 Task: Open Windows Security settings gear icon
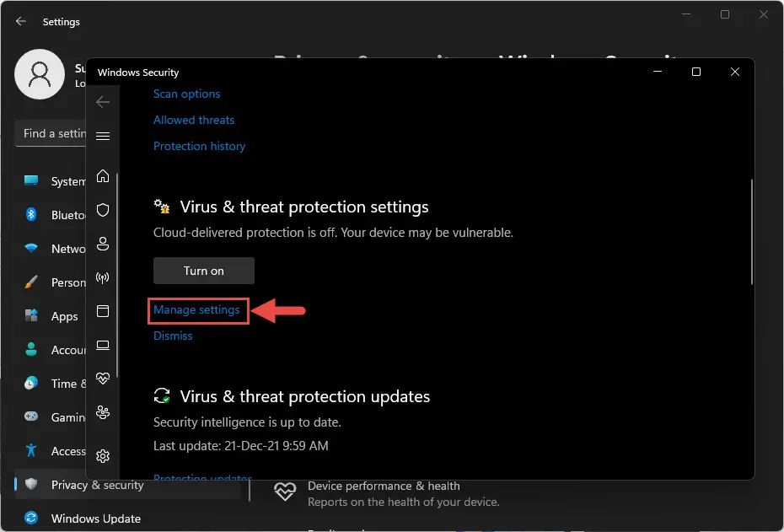[103, 456]
